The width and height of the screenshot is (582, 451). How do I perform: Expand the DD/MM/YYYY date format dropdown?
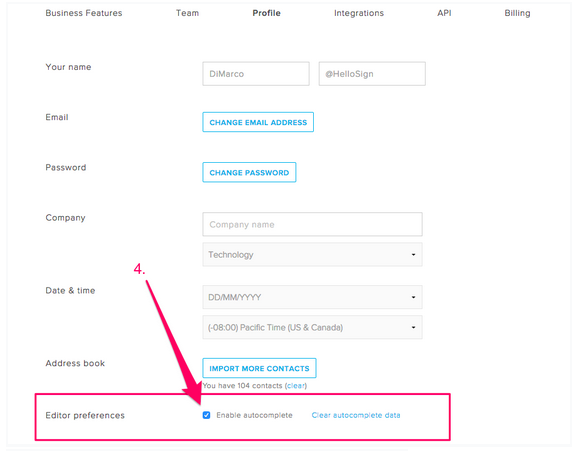tap(312, 297)
